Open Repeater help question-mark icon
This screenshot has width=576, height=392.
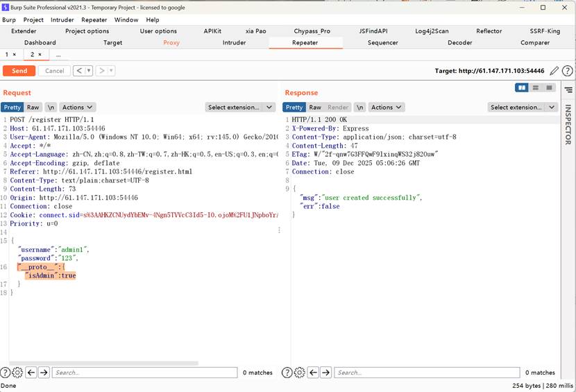click(567, 71)
